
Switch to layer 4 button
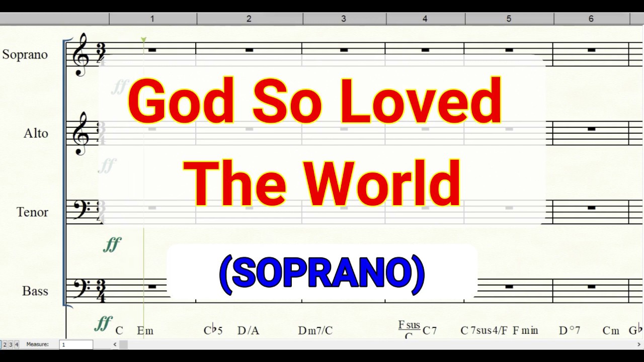tap(16, 344)
